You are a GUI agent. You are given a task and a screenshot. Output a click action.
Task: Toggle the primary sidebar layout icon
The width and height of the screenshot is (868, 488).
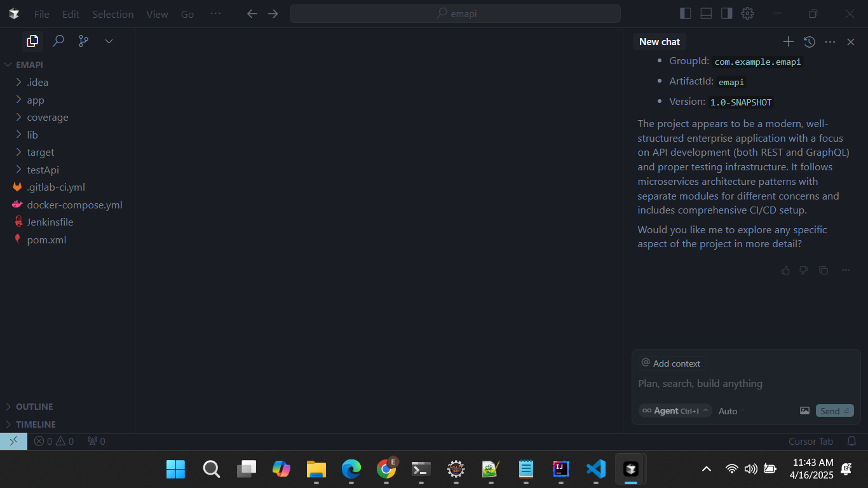click(x=685, y=13)
